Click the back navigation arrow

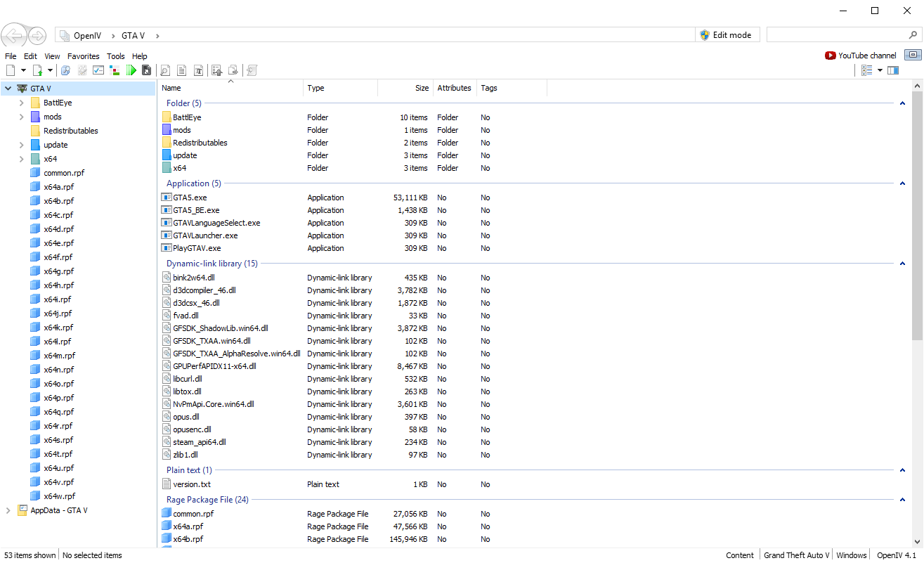click(x=14, y=35)
